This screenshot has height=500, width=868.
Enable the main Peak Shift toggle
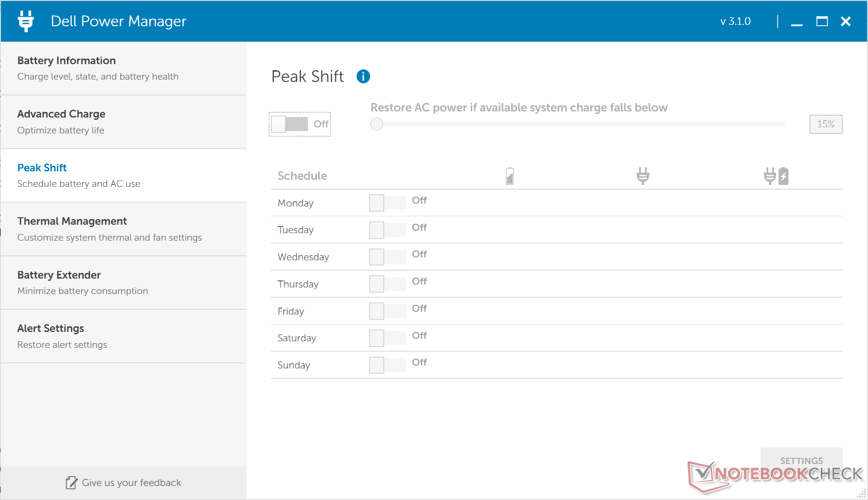pos(290,124)
